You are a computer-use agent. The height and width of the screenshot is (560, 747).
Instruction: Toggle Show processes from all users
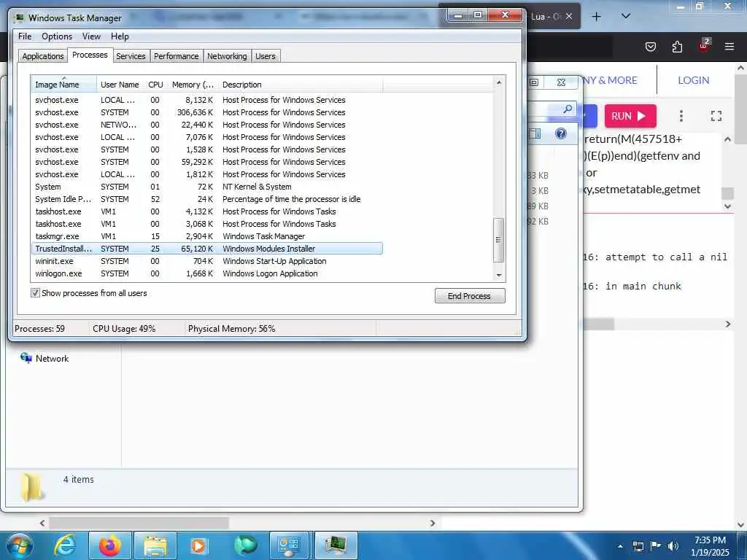(35, 293)
